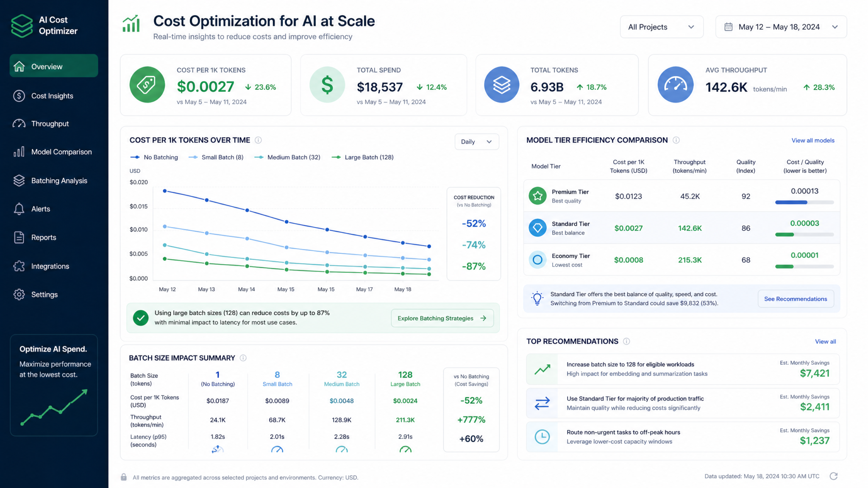
Task: Toggle the Medium Batch (32) legend series
Action: 287,157
